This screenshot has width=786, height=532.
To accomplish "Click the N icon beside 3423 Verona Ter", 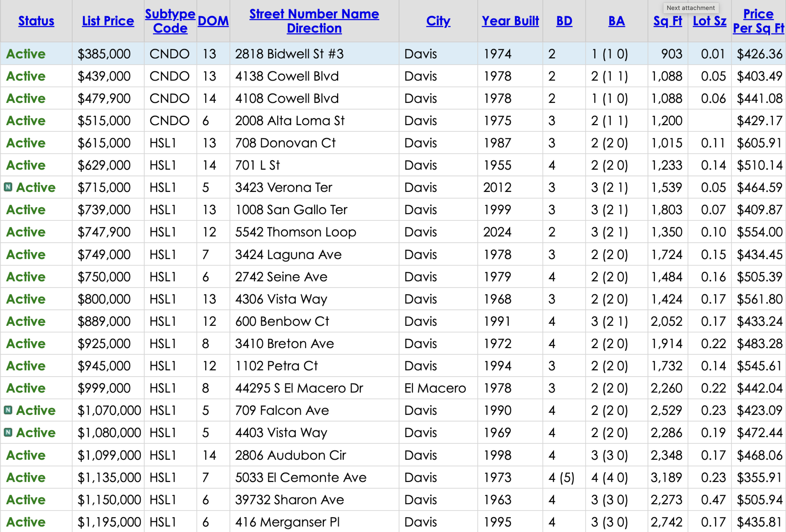I will tap(8, 187).
